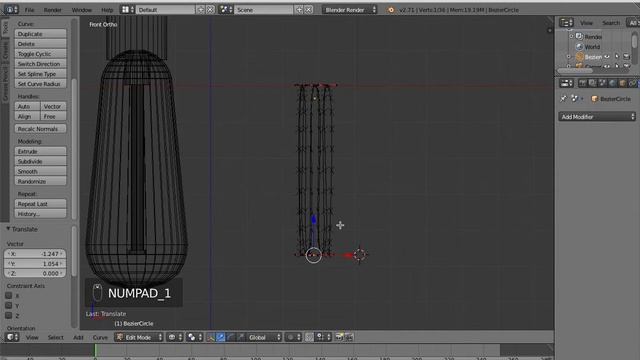The image size is (640, 360).
Task: Click the Switch Direction button
Action: coord(40,64)
